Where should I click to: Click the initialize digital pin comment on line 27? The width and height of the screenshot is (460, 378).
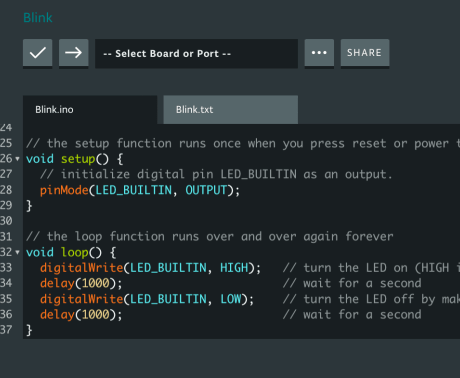click(216, 174)
